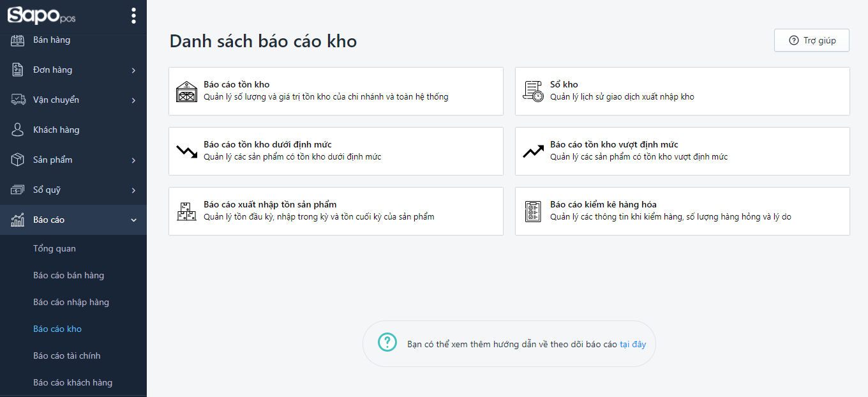This screenshot has height=397, width=868.
Task: Click the Sapo POS logo
Action: click(x=41, y=16)
